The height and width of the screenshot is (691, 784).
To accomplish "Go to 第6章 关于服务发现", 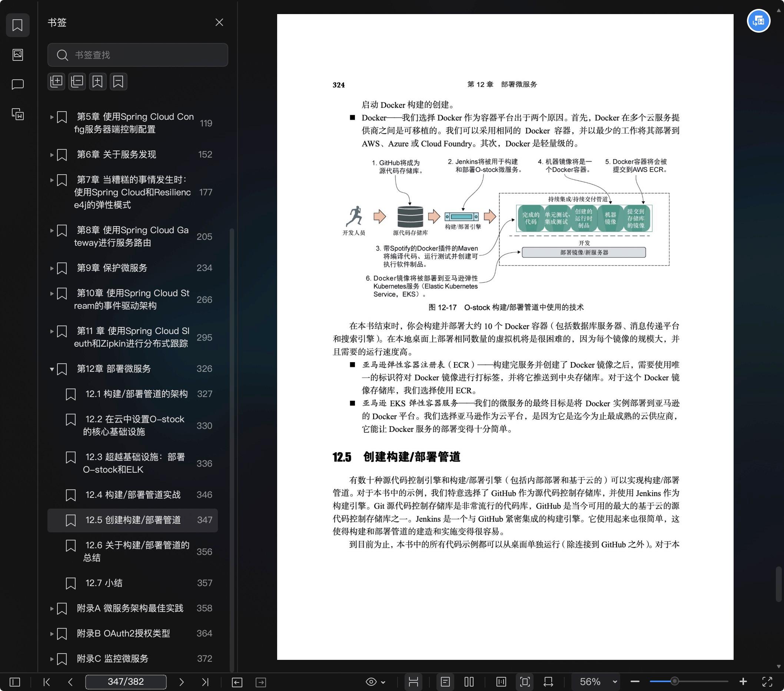I will tap(132, 155).
